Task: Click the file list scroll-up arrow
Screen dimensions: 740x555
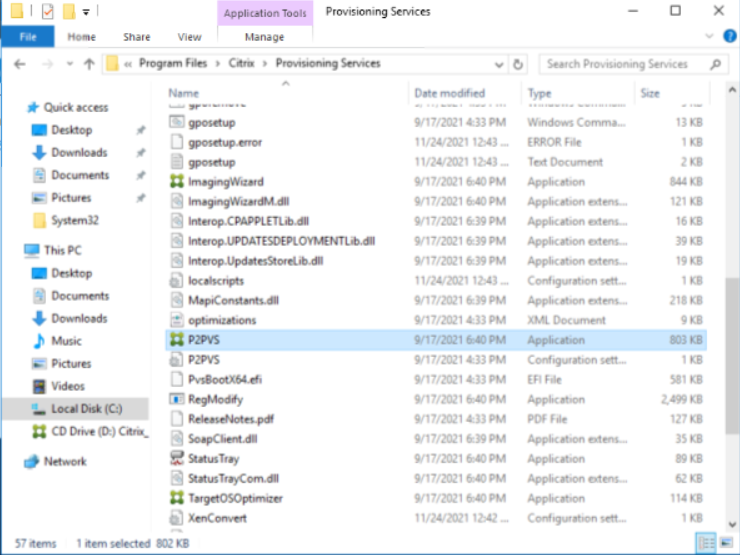Action: [x=732, y=90]
